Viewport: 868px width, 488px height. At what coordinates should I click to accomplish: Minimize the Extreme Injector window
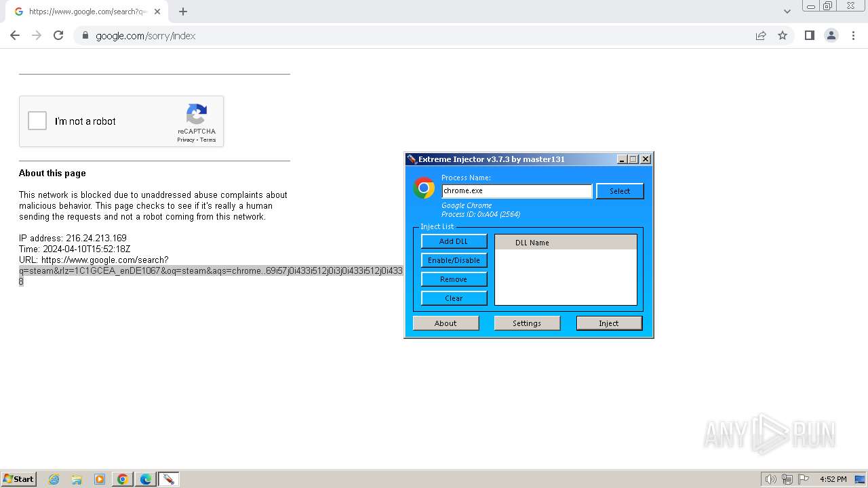point(622,159)
